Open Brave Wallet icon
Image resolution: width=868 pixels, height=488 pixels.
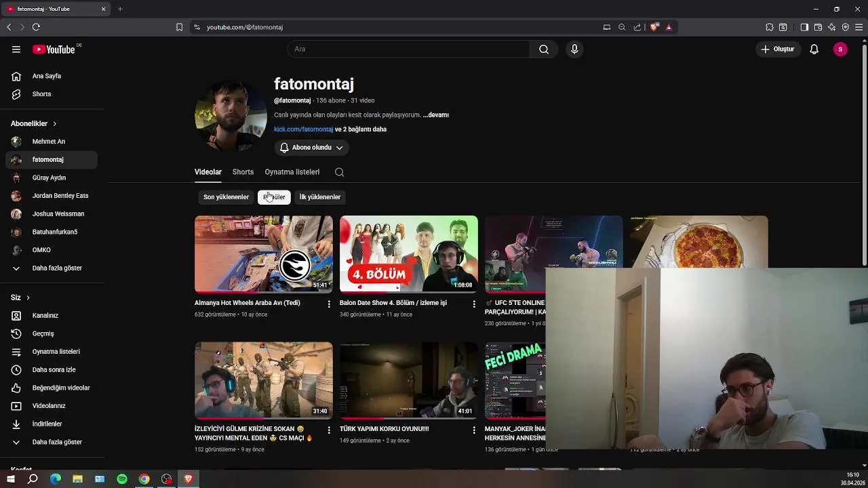pyautogui.click(x=818, y=27)
